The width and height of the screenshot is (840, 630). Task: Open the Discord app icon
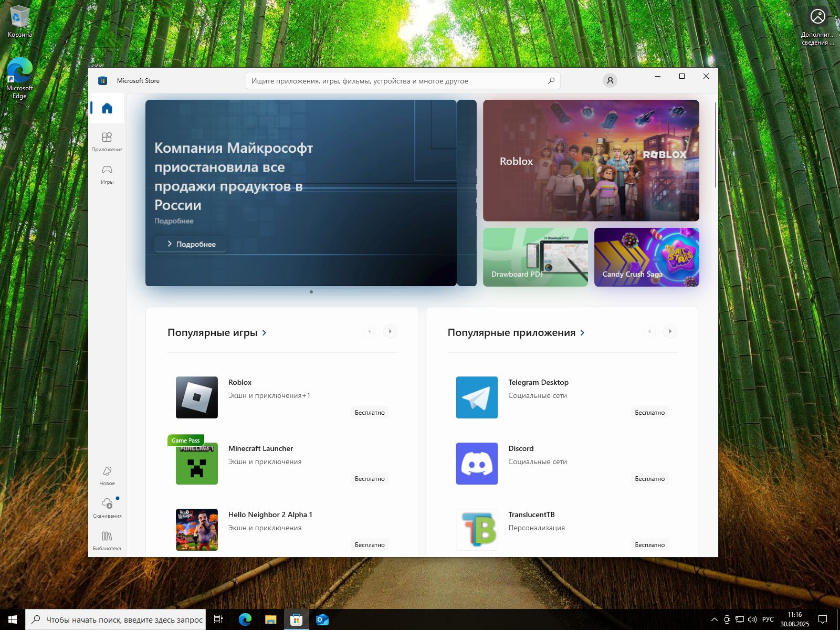coord(477,464)
